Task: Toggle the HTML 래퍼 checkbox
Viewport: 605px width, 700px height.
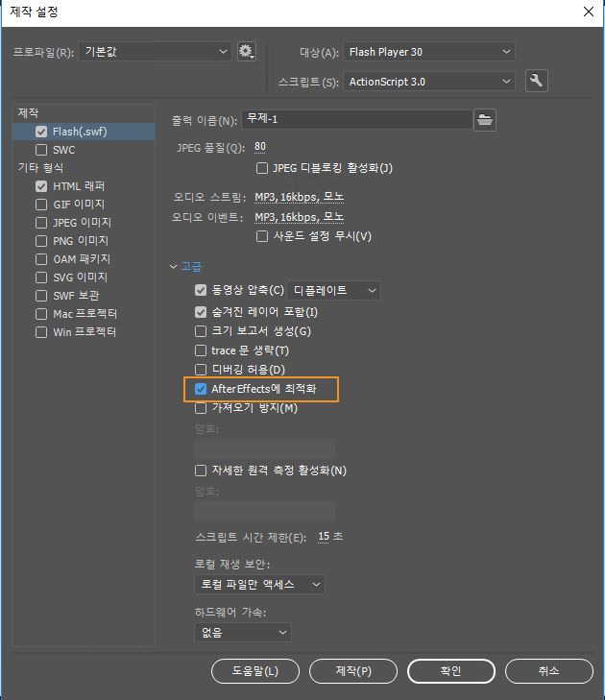Action: tap(41, 186)
